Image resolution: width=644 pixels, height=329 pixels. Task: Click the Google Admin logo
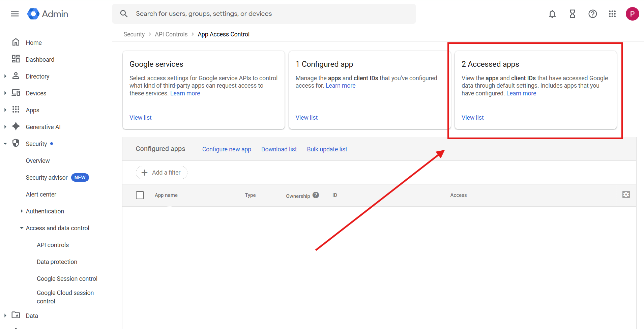(48, 14)
